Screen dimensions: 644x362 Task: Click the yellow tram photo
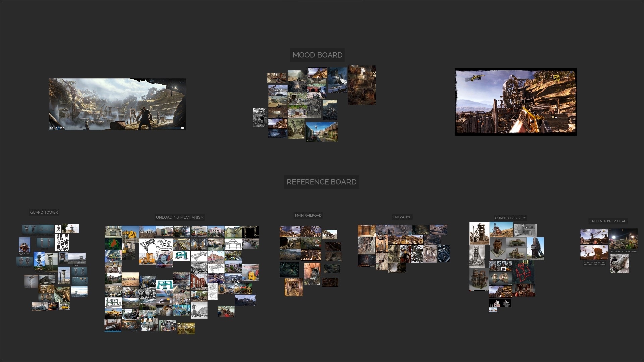(64, 306)
